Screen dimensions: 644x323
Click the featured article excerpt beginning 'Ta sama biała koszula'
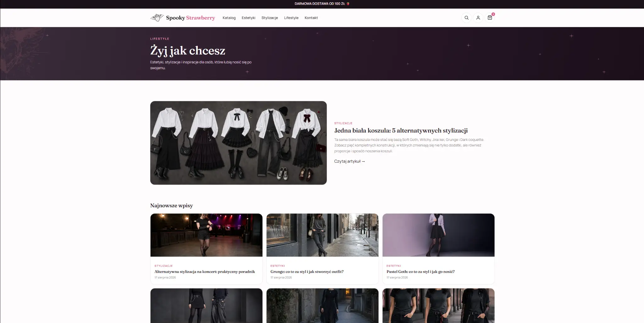coord(409,145)
